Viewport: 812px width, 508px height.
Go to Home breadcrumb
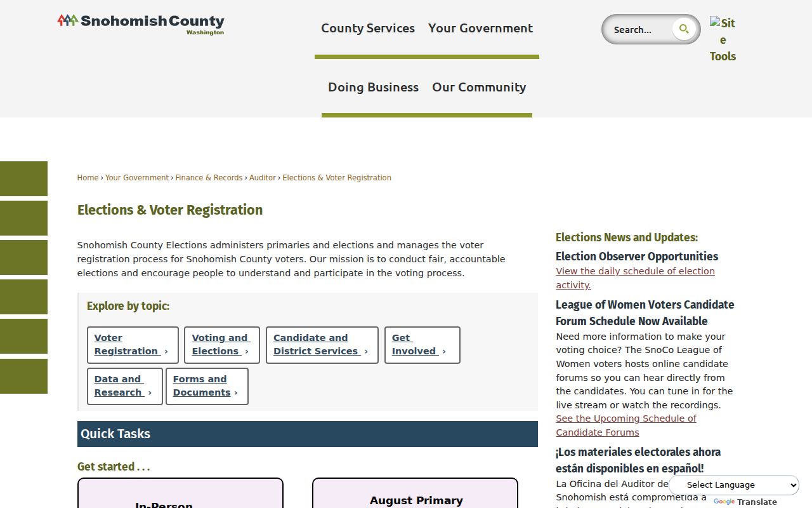pyautogui.click(x=88, y=178)
